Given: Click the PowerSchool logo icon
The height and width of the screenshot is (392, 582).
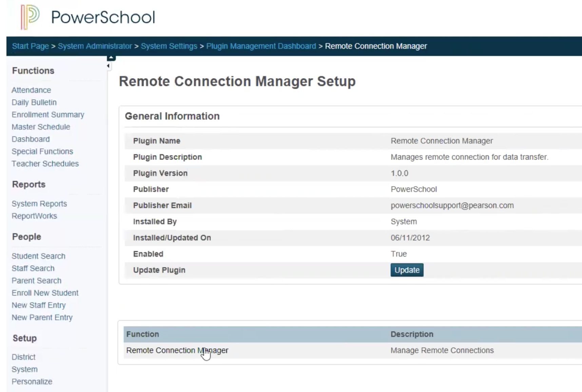Looking at the screenshot, I should (30, 17).
